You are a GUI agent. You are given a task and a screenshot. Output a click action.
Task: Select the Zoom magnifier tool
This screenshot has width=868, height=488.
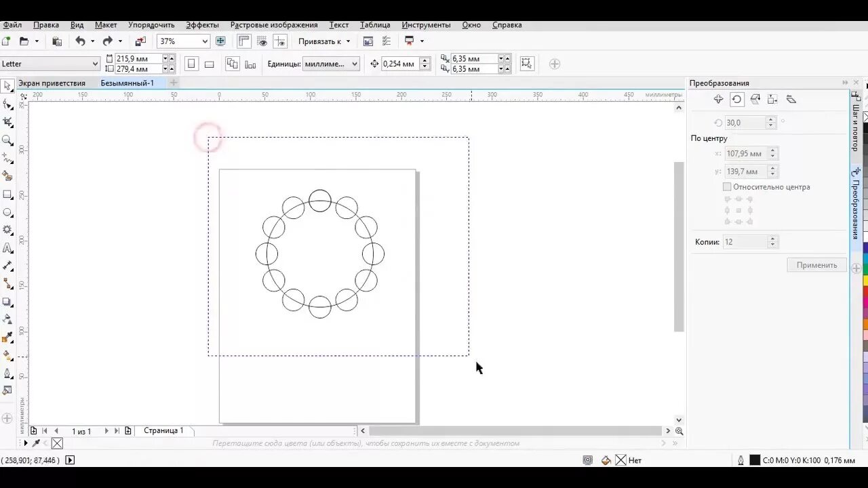[7, 140]
